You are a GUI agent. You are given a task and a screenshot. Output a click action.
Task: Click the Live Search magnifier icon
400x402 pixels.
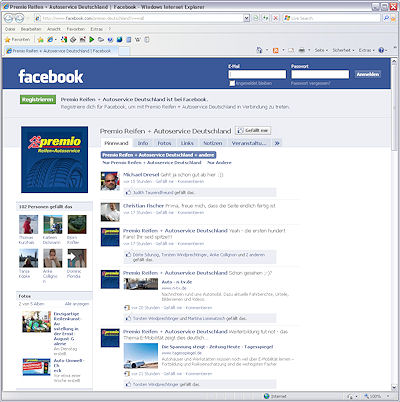coord(386,18)
